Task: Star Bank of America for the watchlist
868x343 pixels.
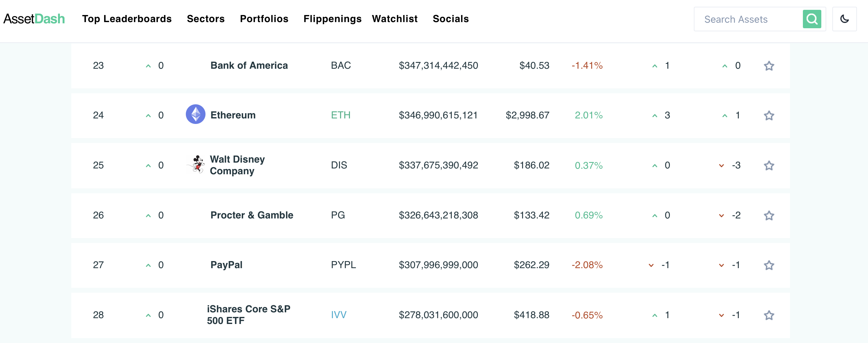Action: [768, 66]
